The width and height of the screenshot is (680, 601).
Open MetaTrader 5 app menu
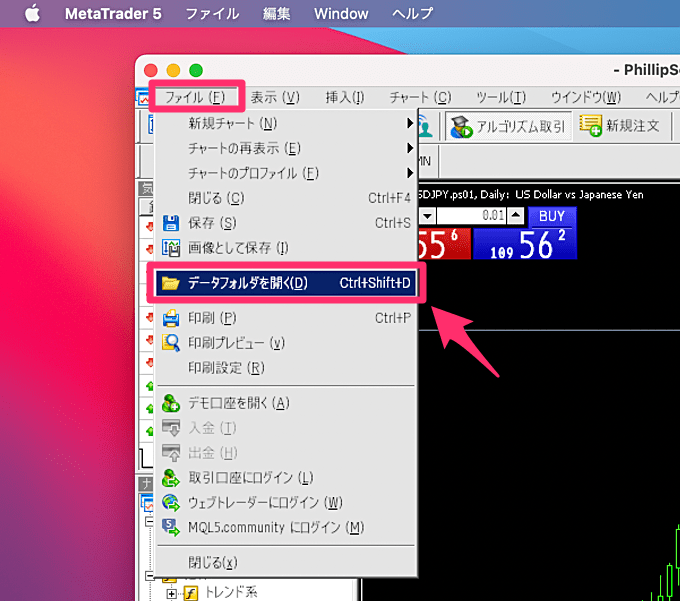click(x=113, y=13)
